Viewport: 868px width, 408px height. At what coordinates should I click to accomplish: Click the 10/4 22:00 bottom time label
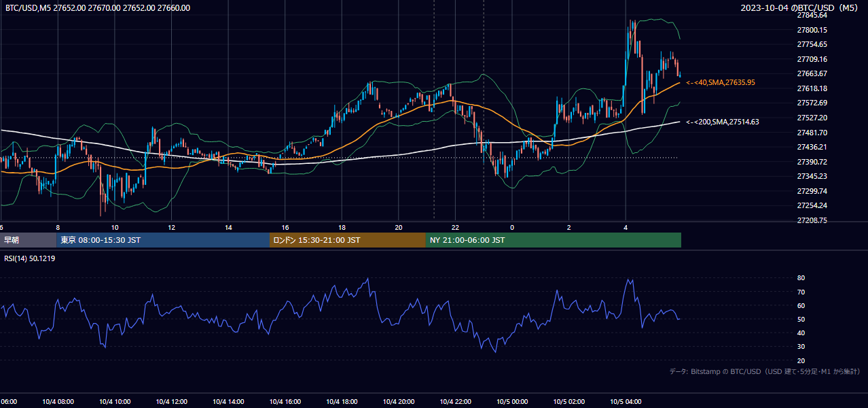click(x=455, y=402)
